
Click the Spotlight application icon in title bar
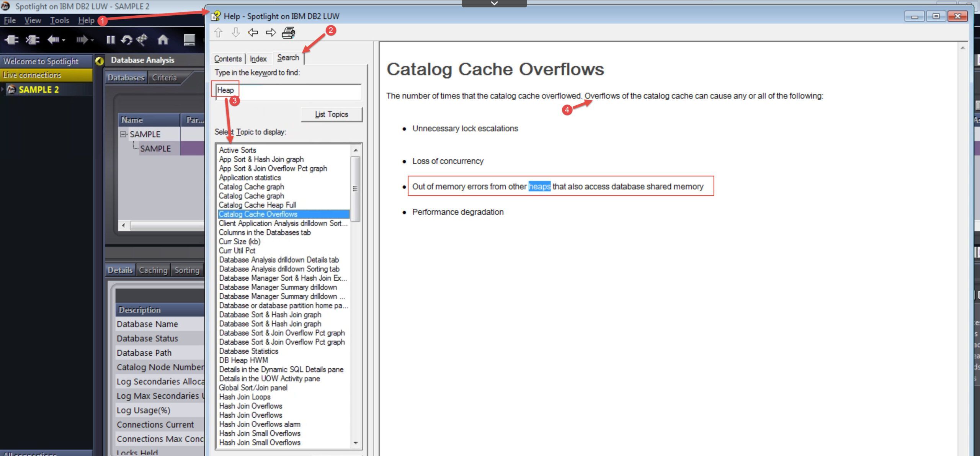coord(5,6)
